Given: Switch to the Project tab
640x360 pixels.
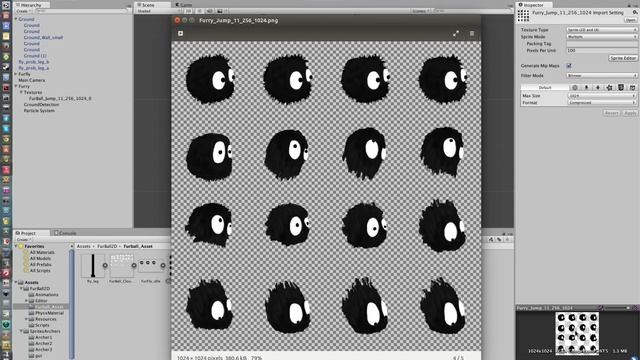Looking at the screenshot, I should pyautogui.click(x=31, y=233).
